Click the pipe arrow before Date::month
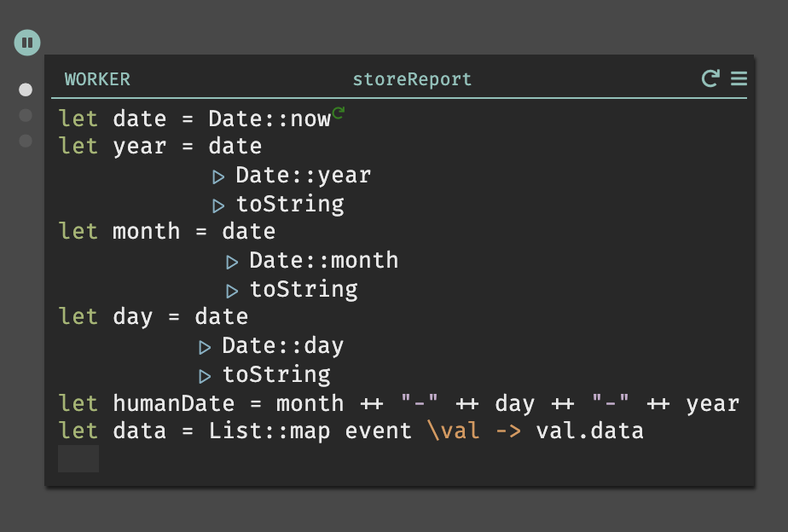Image resolution: width=788 pixels, height=532 pixels. pyautogui.click(x=232, y=263)
